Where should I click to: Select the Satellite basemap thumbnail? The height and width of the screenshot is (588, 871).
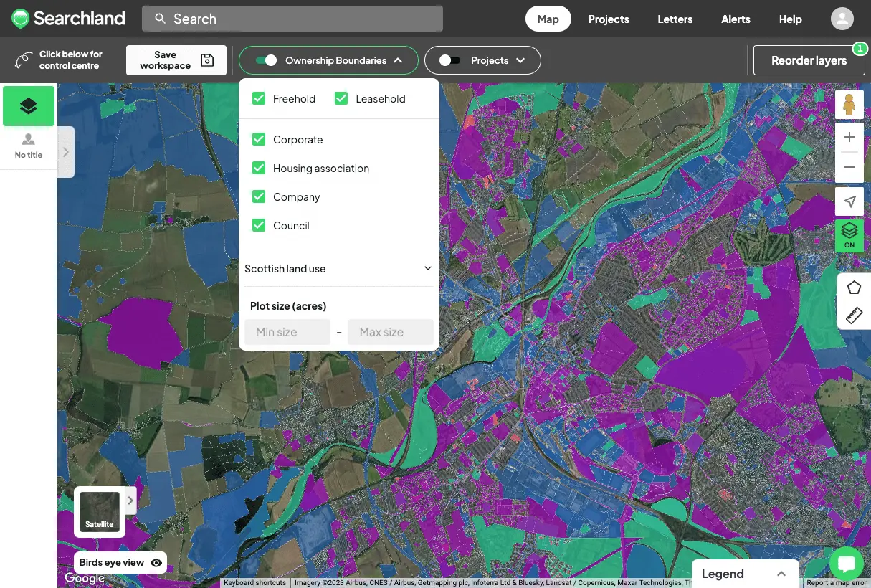coord(100,512)
